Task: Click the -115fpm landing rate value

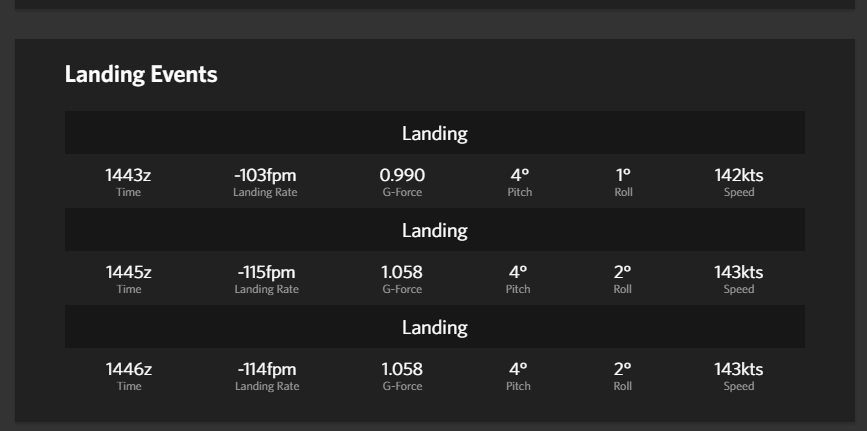Action: (x=267, y=272)
